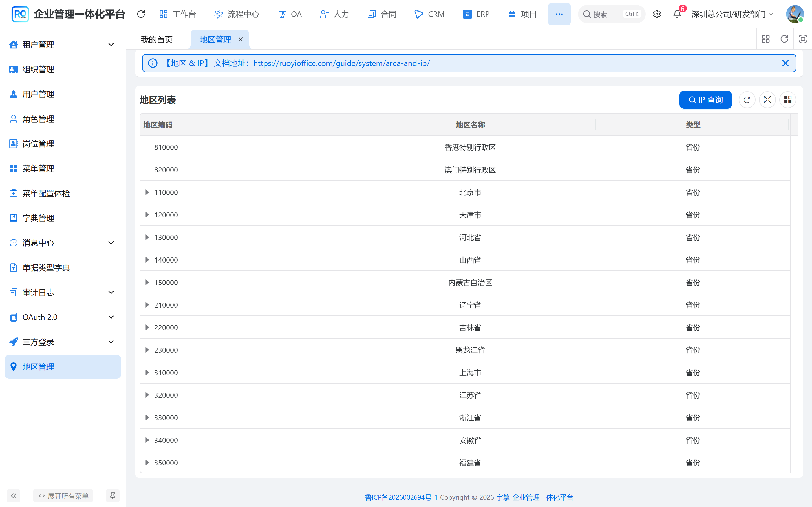Pin the sidebar menu

tap(113, 496)
